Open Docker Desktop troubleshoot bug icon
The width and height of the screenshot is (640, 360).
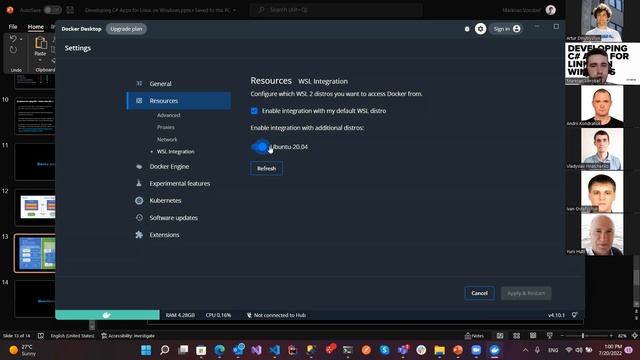click(467, 29)
